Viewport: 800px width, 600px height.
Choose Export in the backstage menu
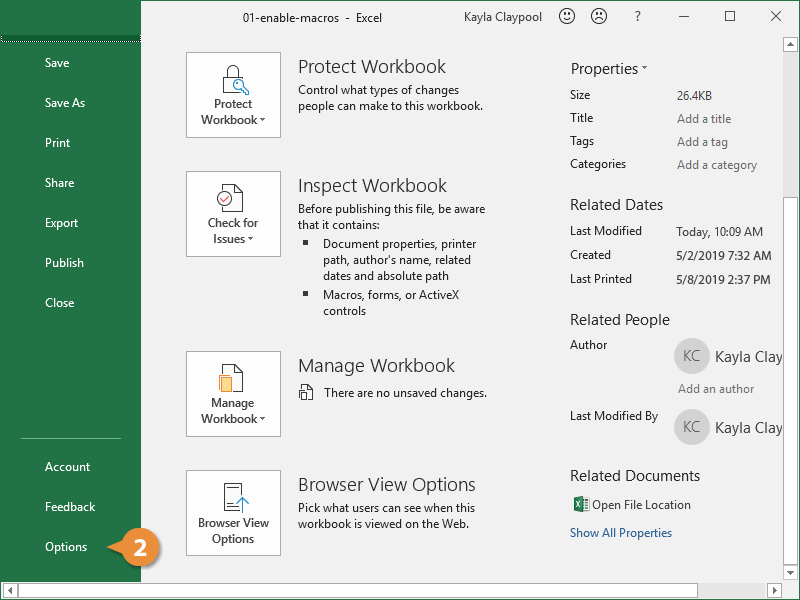tap(61, 223)
